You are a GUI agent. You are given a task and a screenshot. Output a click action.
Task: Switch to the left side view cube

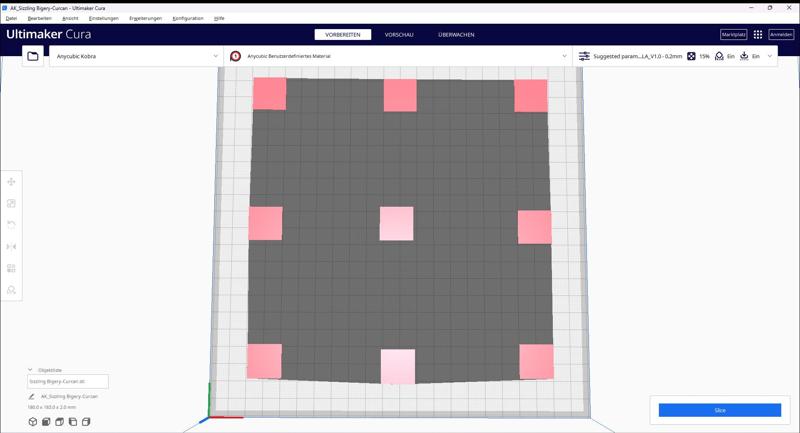point(72,422)
